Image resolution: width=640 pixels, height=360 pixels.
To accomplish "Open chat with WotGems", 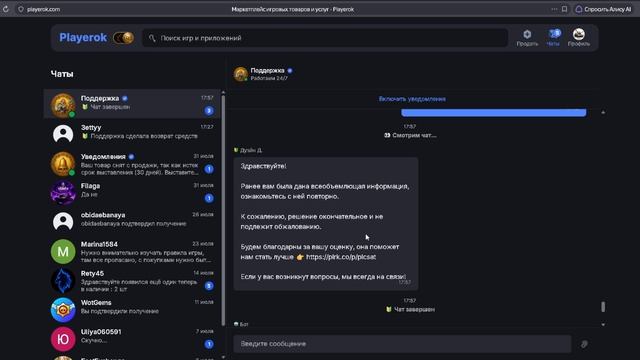I will pyautogui.click(x=132, y=309).
